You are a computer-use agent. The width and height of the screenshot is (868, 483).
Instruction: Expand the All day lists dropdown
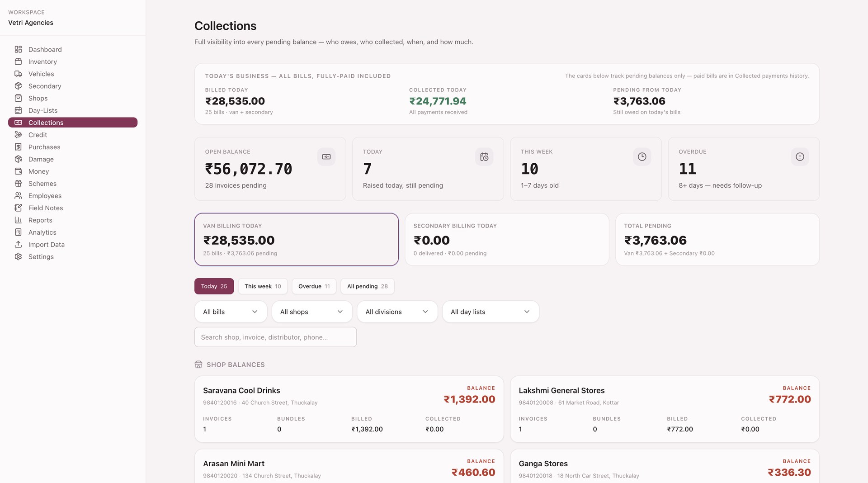491,312
